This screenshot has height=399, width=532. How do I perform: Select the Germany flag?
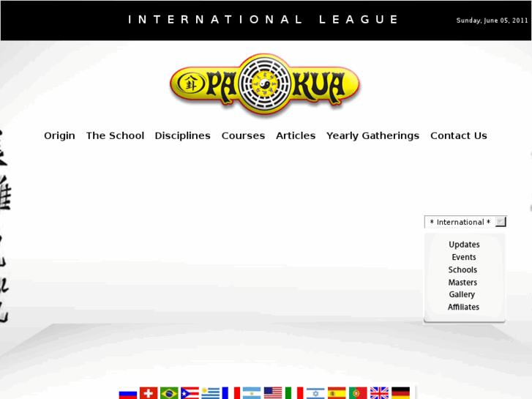pyautogui.click(x=401, y=393)
